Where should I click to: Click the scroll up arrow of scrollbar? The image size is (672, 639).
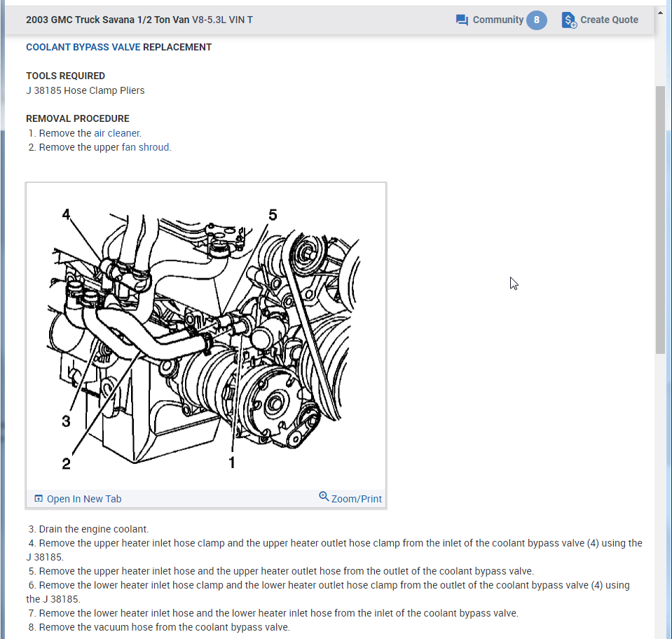click(x=660, y=13)
